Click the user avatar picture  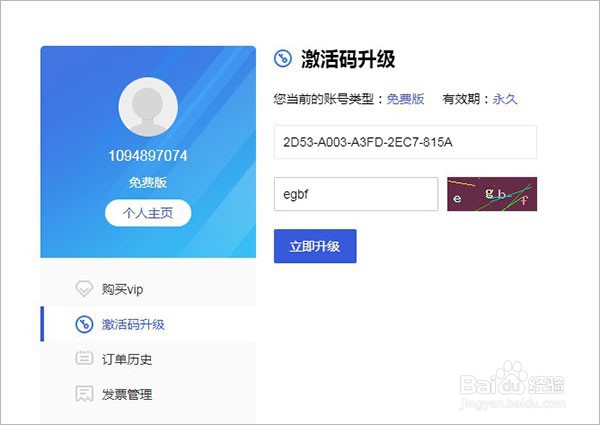(148, 107)
